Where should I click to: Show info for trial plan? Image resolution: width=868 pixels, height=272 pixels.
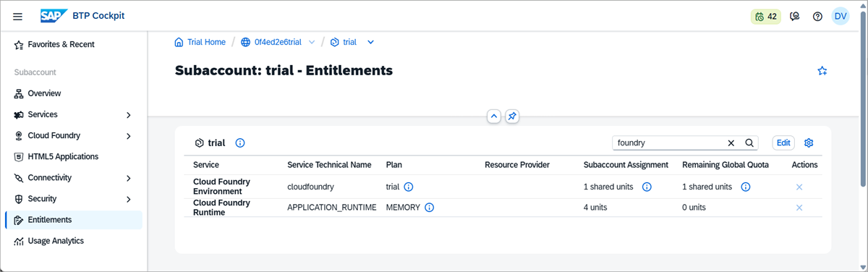[408, 187]
